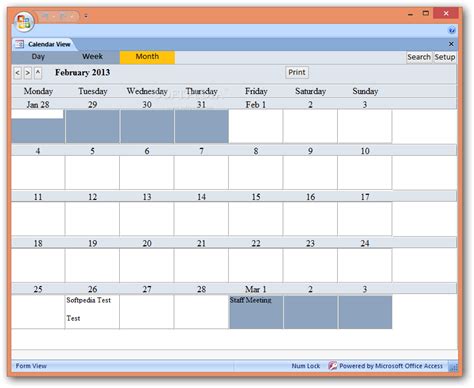This screenshot has width=474, height=388.
Task: Select the Feb 1 day cell
Action: 256,126
